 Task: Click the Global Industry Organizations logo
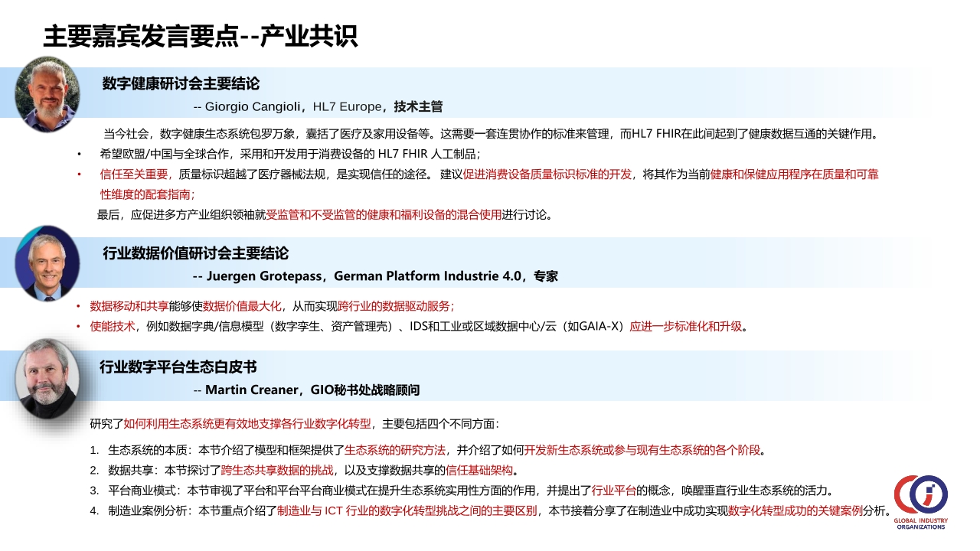click(x=921, y=501)
